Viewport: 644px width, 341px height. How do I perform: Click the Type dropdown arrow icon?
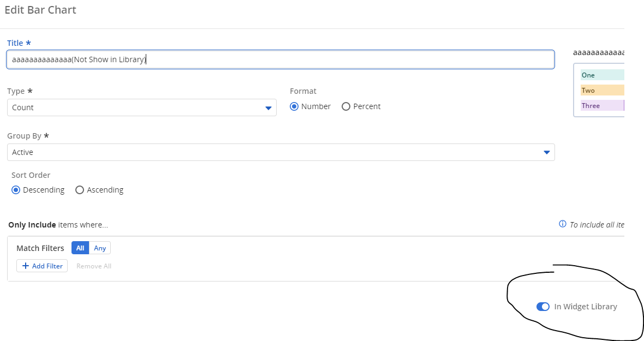269,108
